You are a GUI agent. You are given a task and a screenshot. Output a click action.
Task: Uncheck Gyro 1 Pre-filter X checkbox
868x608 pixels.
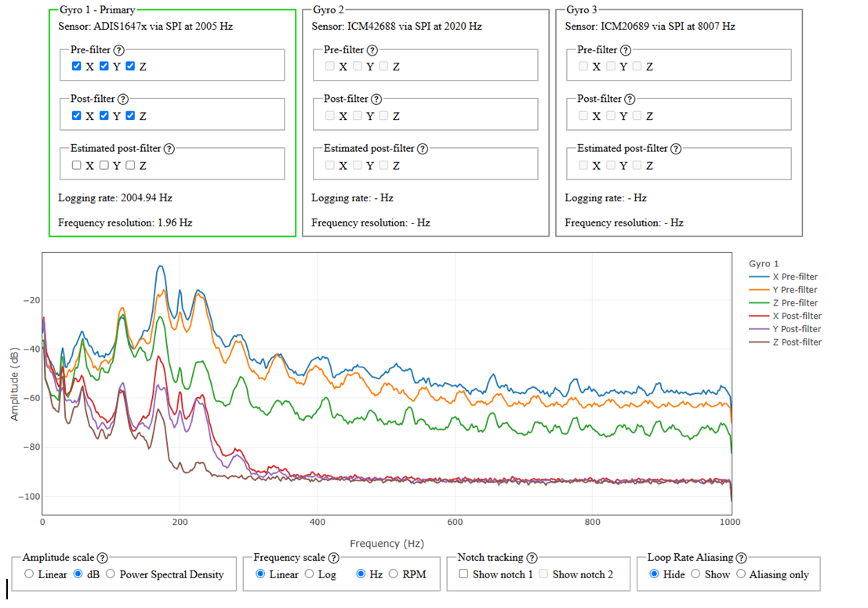pyautogui.click(x=76, y=66)
